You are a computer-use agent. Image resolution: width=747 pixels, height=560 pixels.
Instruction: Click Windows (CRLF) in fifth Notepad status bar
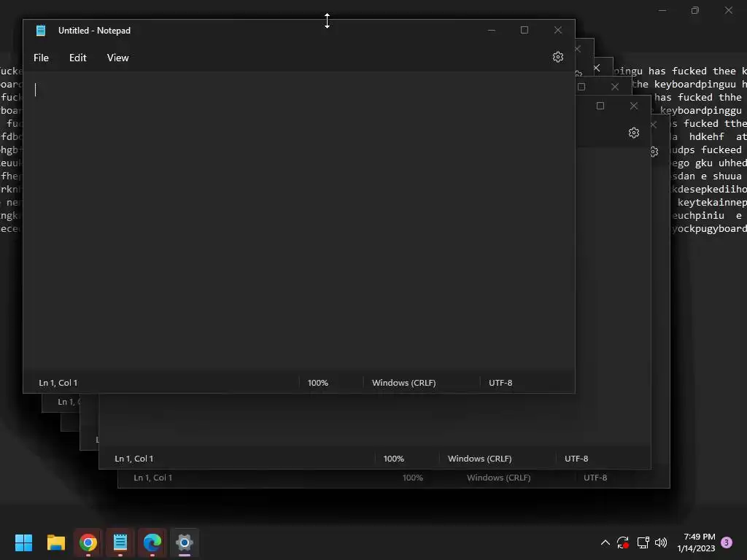point(480,459)
